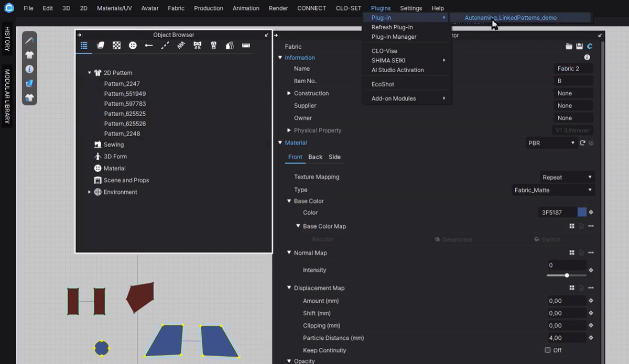Open texture grid icon for Displacement Map

click(572, 288)
